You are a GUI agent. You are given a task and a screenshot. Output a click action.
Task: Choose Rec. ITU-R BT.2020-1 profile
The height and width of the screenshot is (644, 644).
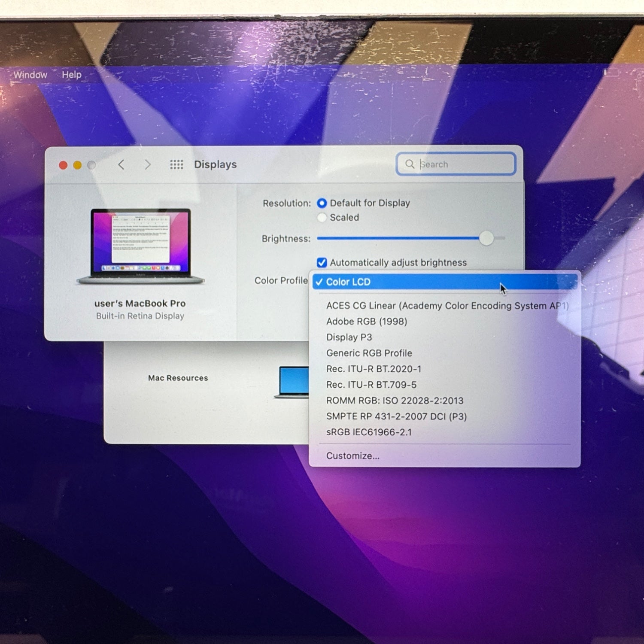[x=445, y=369]
